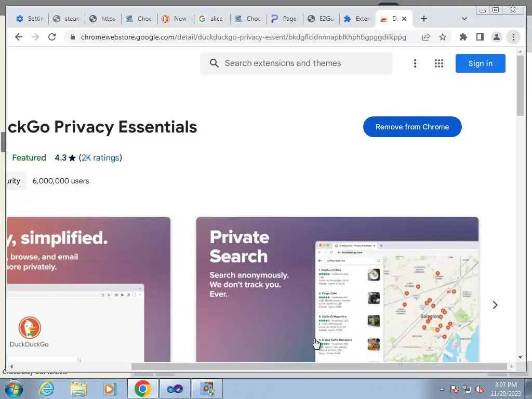Image resolution: width=532 pixels, height=399 pixels.
Task: Click the web store search magnifier icon
Action: (x=214, y=63)
